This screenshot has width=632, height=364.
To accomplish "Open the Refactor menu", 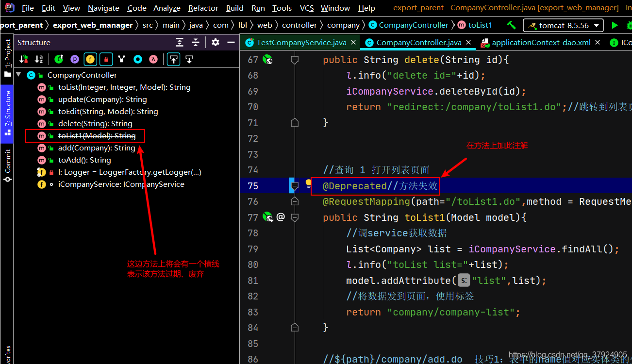I will pyautogui.click(x=203, y=8).
